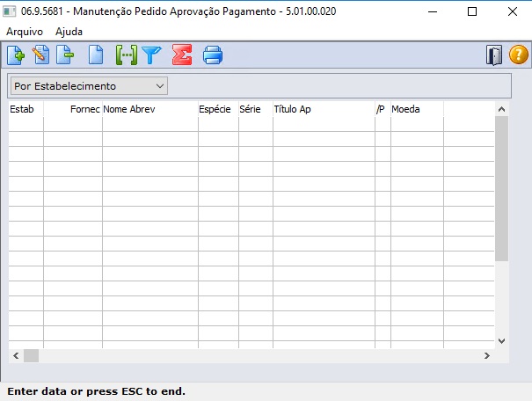This screenshot has height=401, width=532.
Task: Close the Manutenção Pedido window
Action: pos(513,11)
